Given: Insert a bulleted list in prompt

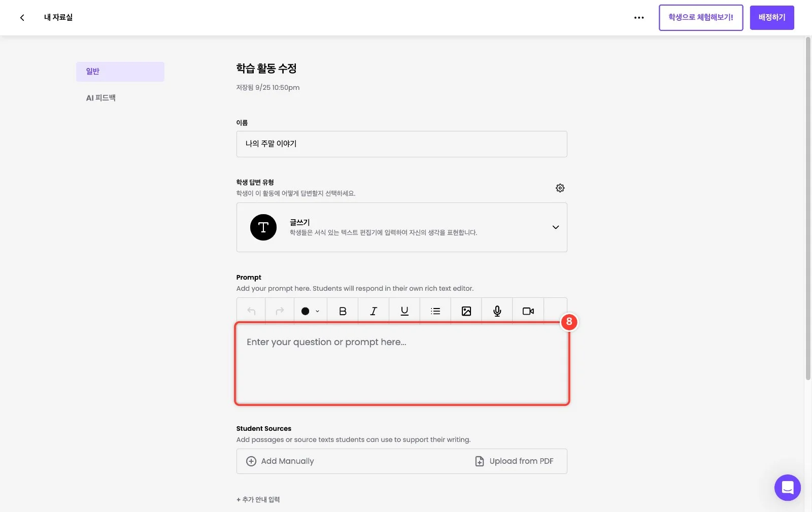Looking at the screenshot, I should [435, 311].
